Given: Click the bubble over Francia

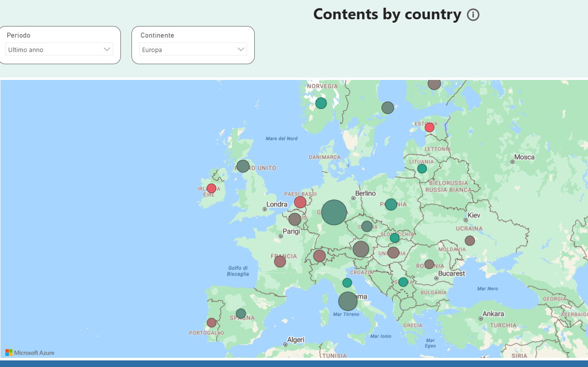Looking at the screenshot, I should pyautogui.click(x=280, y=262).
